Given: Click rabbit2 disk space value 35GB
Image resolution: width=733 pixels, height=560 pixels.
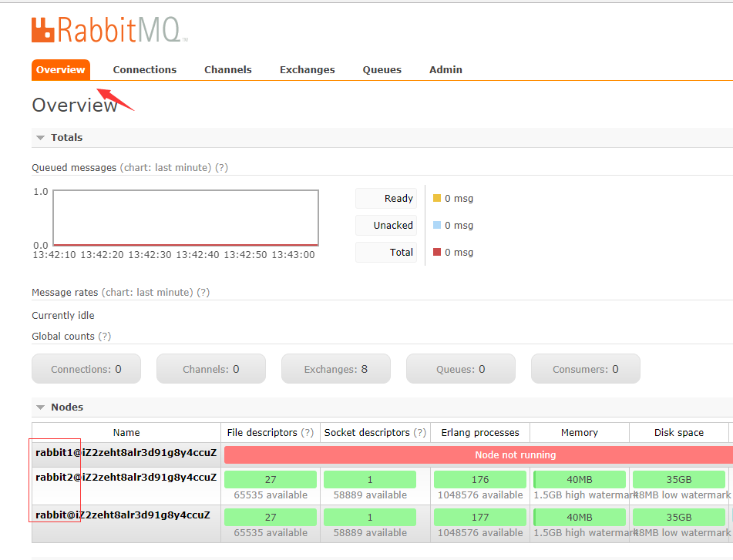Looking at the screenshot, I should point(679,480).
